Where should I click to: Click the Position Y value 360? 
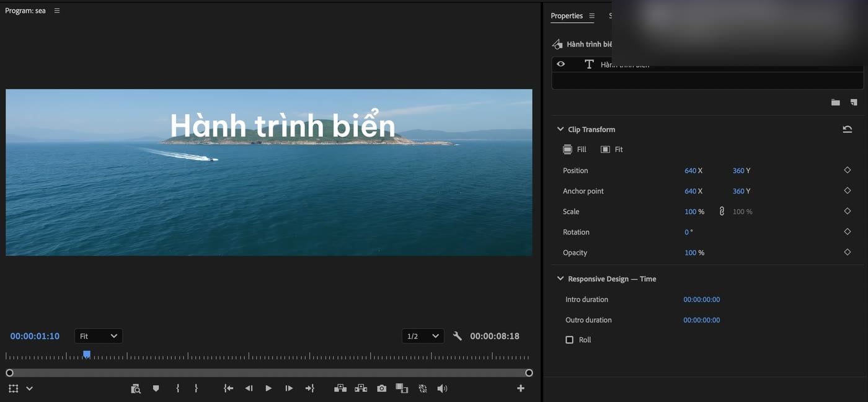tap(738, 171)
